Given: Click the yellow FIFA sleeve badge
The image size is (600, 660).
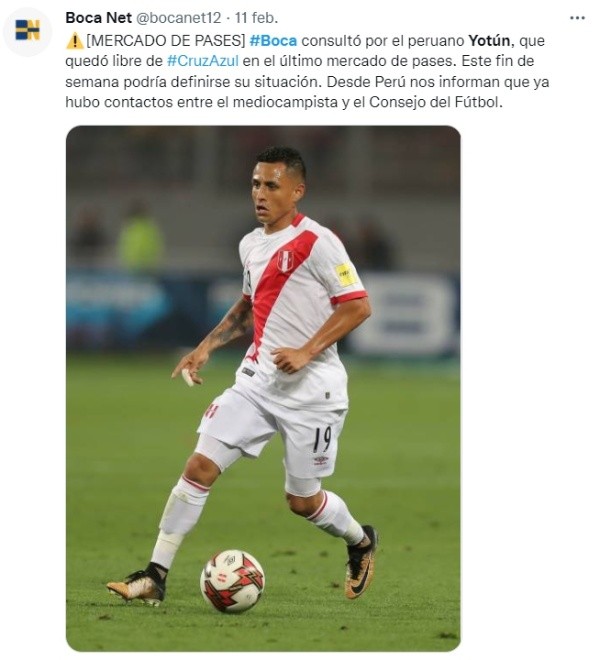Looking at the screenshot, I should pyautogui.click(x=346, y=275).
